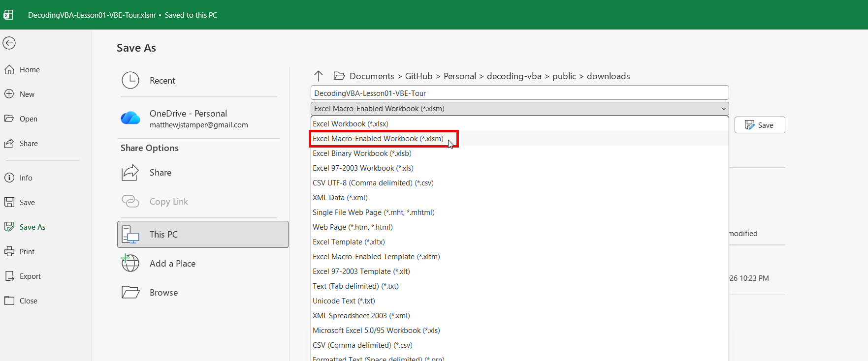Close the workbook via sidebar Close
Image resolution: width=868 pixels, height=361 pixels.
(x=21, y=301)
